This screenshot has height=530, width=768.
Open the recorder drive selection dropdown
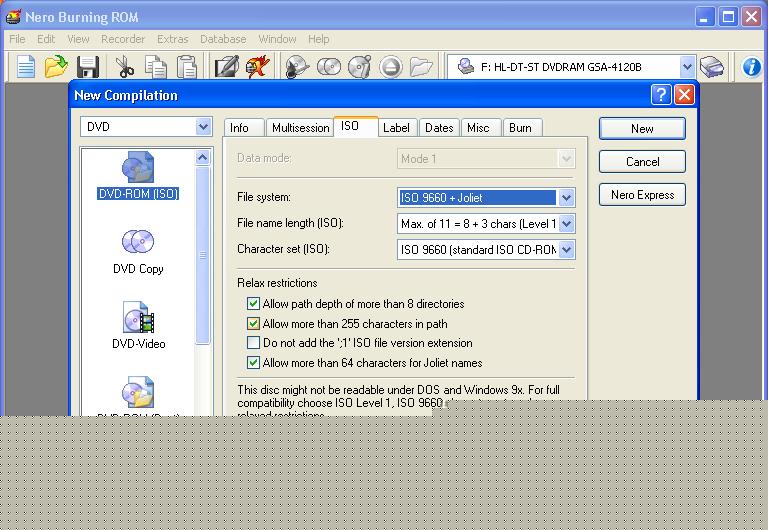(x=687, y=67)
